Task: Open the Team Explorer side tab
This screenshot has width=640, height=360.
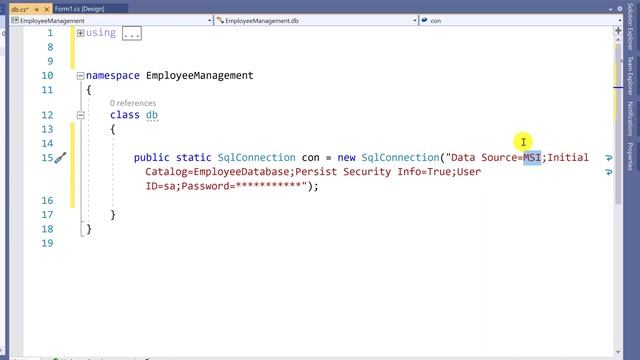Action: pos(630,76)
